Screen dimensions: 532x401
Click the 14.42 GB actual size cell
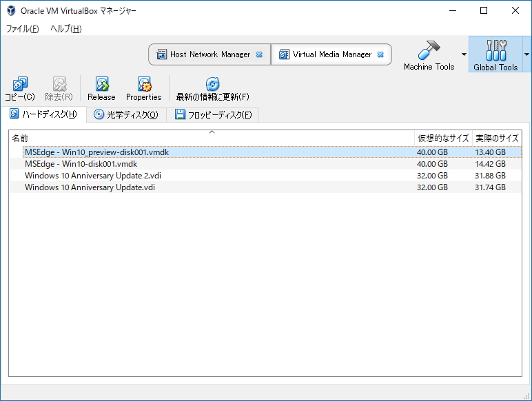pyautogui.click(x=490, y=164)
